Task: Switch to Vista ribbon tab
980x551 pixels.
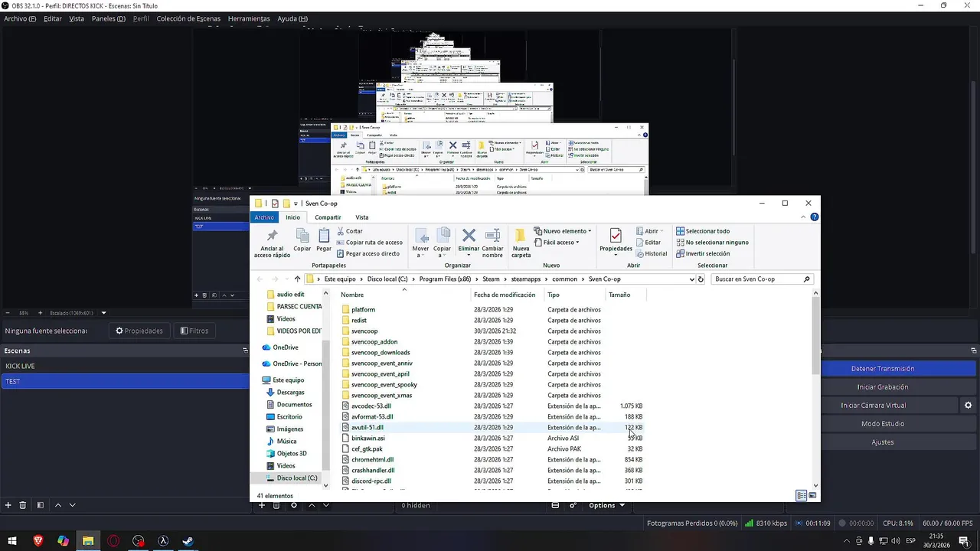Action: click(x=361, y=217)
